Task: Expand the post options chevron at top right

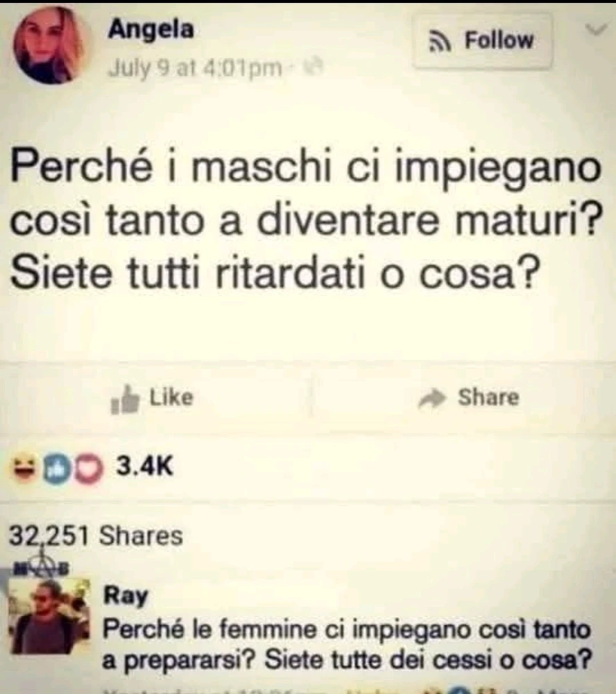Action: click(596, 30)
